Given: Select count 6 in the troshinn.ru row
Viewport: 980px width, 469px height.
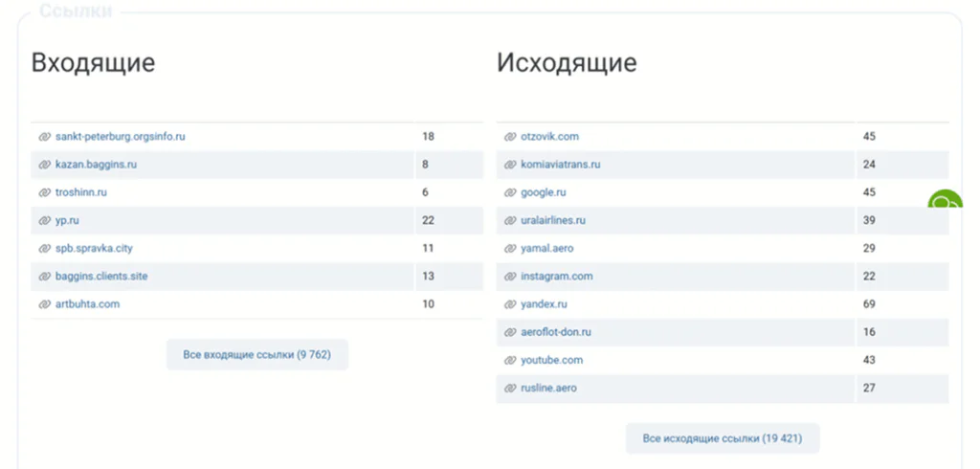Looking at the screenshot, I should click(425, 192).
